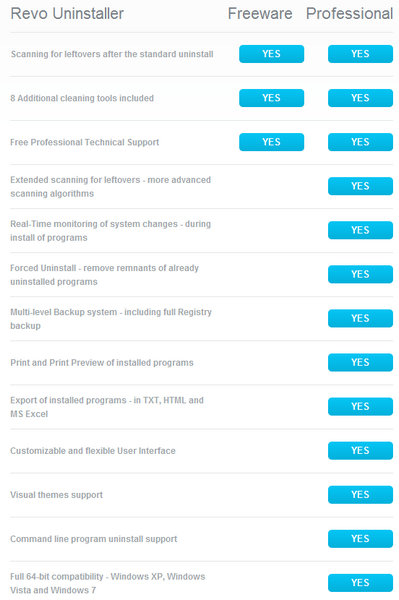Viewport: 399px width, 600px height.
Task: Click YES beside Full 64-bit compatibility
Action: tap(360, 583)
